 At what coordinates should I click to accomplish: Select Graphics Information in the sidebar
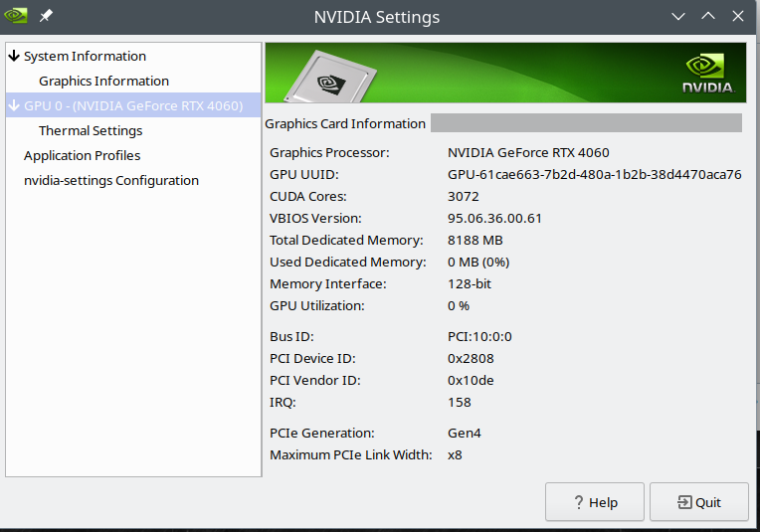[x=103, y=81]
